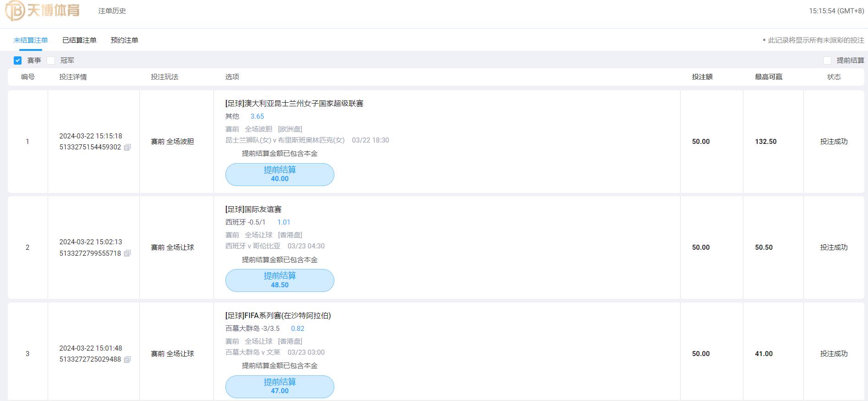The width and height of the screenshot is (868, 401).
Task: Click match 昆士兰狮队(女) v 布里斯班奥林匹克(女)
Action: click(285, 140)
